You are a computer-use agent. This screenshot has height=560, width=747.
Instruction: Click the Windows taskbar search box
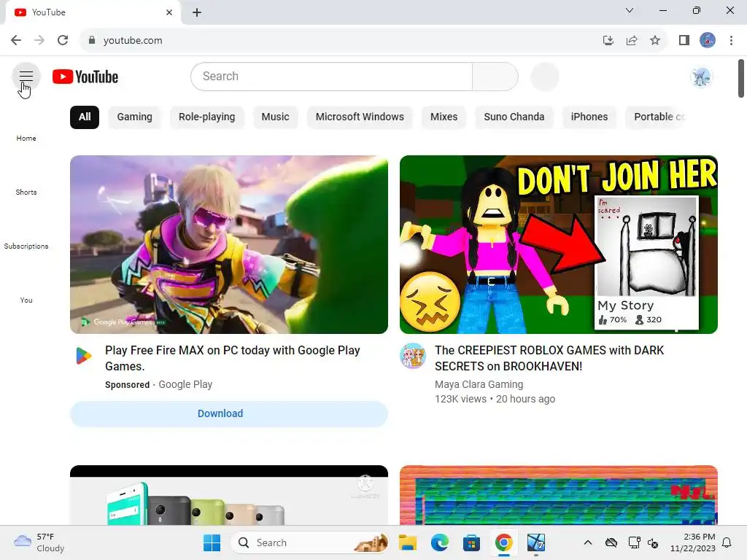pyautogui.click(x=309, y=542)
